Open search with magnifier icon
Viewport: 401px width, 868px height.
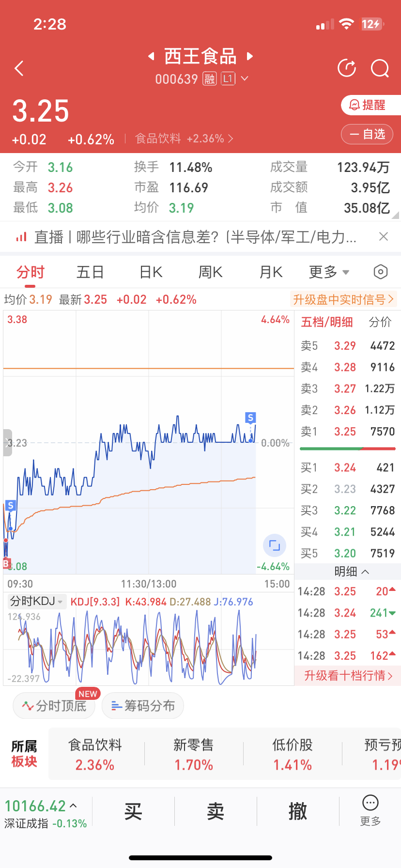tap(380, 68)
